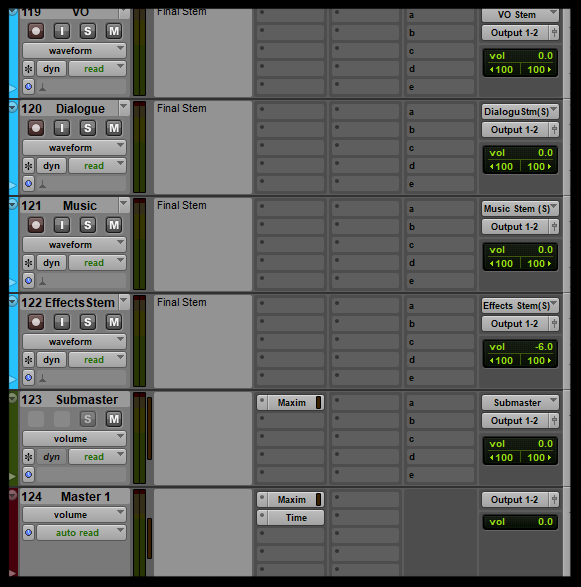Solo the VO track

(x=88, y=31)
